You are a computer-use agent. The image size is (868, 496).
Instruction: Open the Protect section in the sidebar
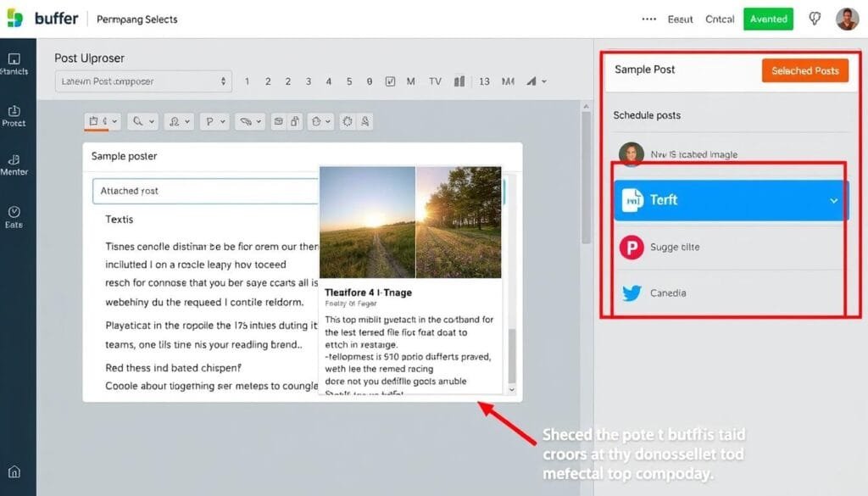[14, 115]
